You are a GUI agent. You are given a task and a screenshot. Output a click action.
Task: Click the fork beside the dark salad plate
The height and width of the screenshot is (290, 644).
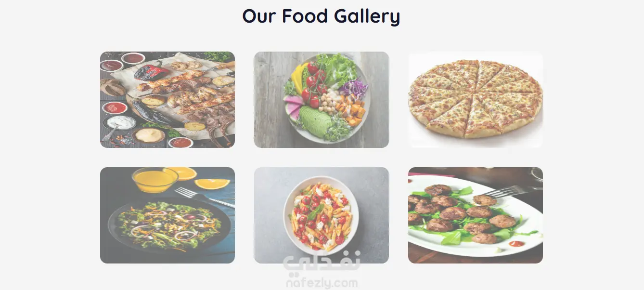click(204, 197)
